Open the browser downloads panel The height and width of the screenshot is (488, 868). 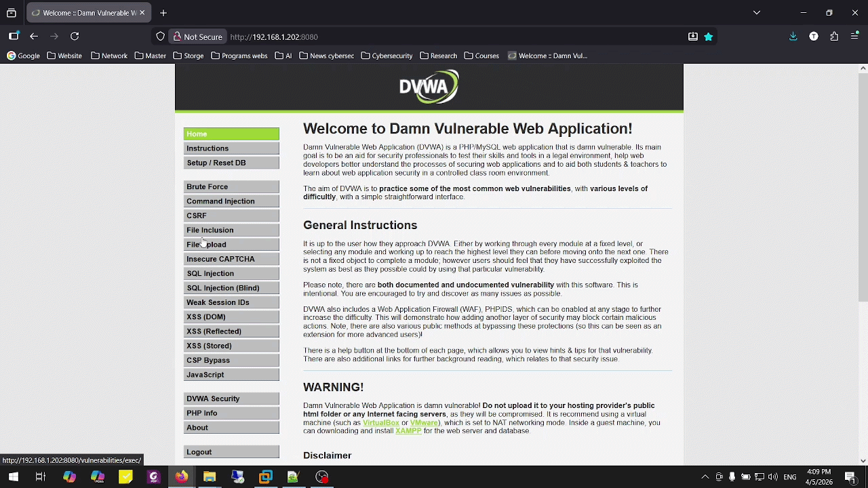[793, 37]
